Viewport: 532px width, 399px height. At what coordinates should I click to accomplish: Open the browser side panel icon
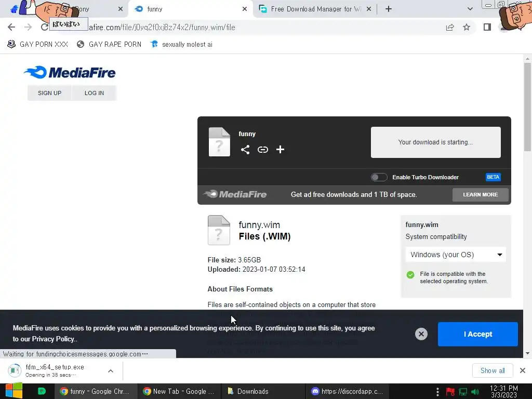[487, 27]
